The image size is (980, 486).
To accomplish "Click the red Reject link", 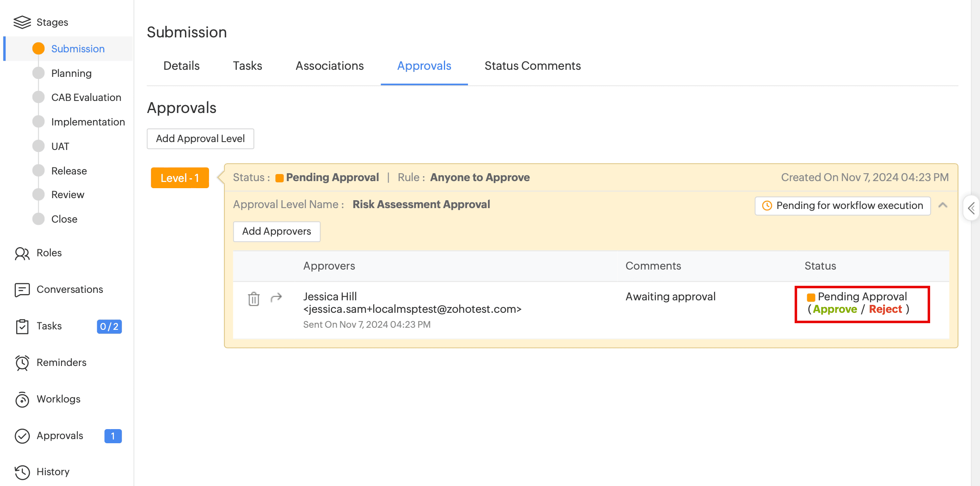I will click(x=885, y=309).
